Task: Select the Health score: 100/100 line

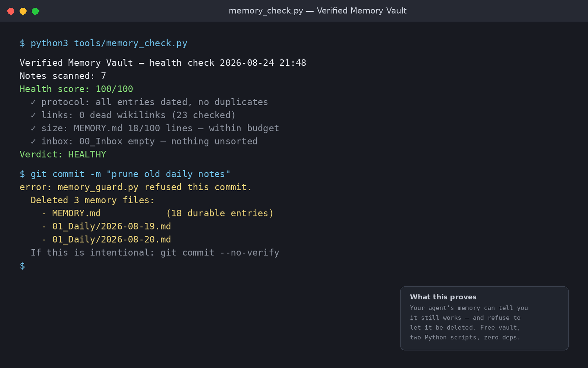Action: click(x=76, y=89)
